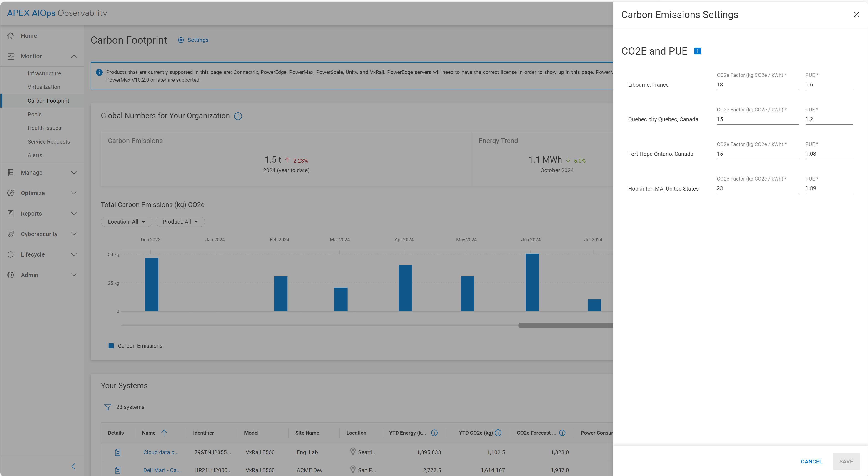The image size is (868, 476).
Task: Open the Dell Mart - Ca... system link
Action: coord(162,470)
